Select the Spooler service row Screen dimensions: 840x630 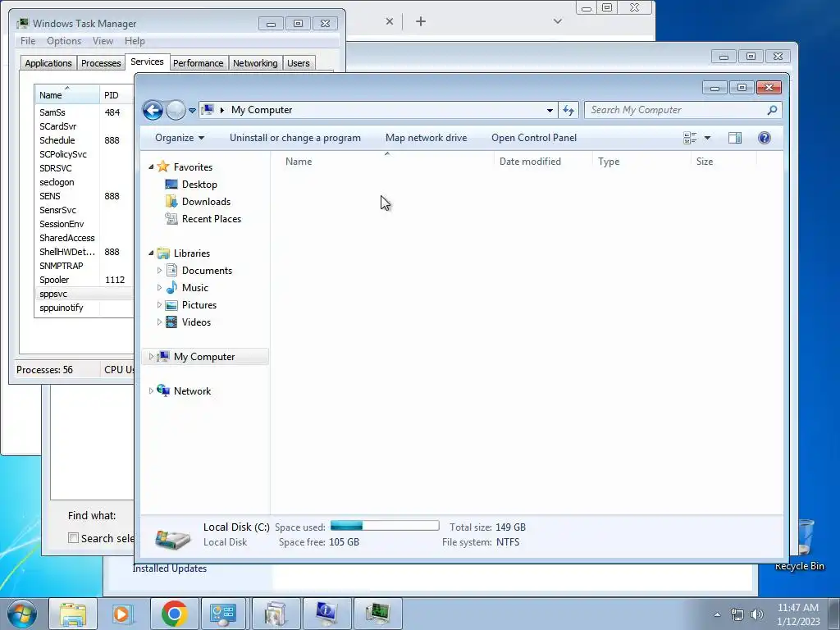(x=84, y=280)
